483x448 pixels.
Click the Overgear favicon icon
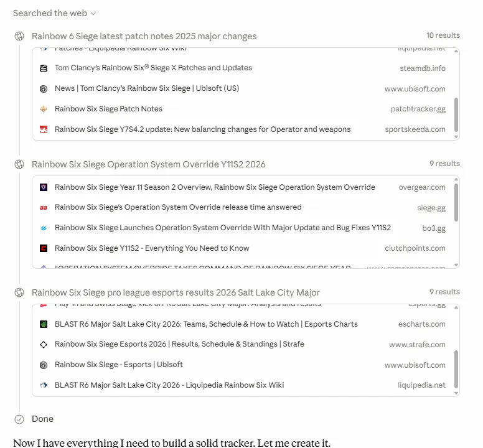pos(44,187)
